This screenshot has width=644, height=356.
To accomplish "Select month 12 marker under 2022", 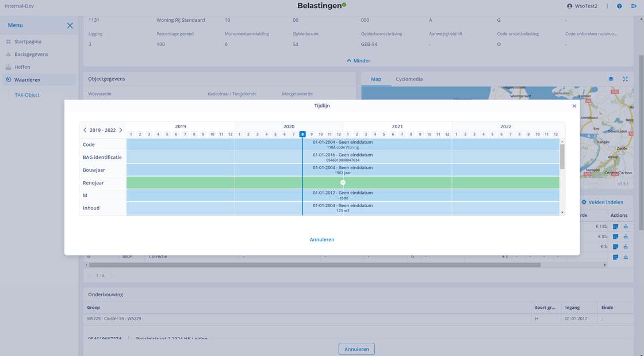I will [555, 134].
